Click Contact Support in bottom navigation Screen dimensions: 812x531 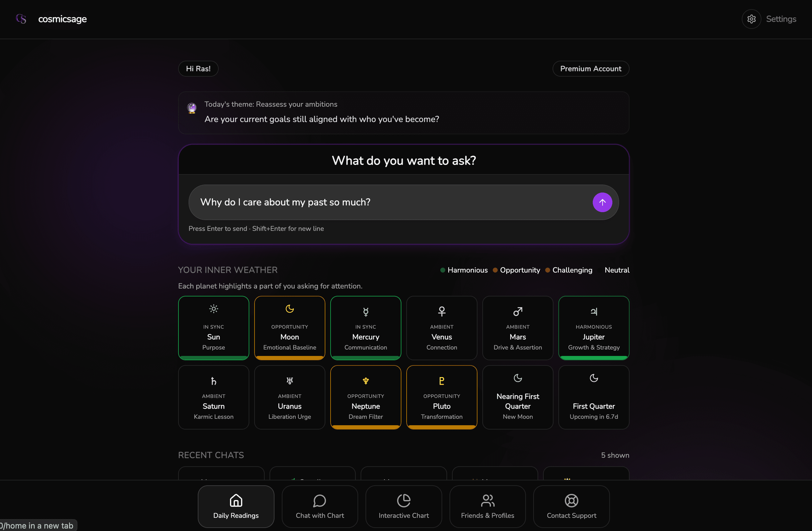coord(571,506)
